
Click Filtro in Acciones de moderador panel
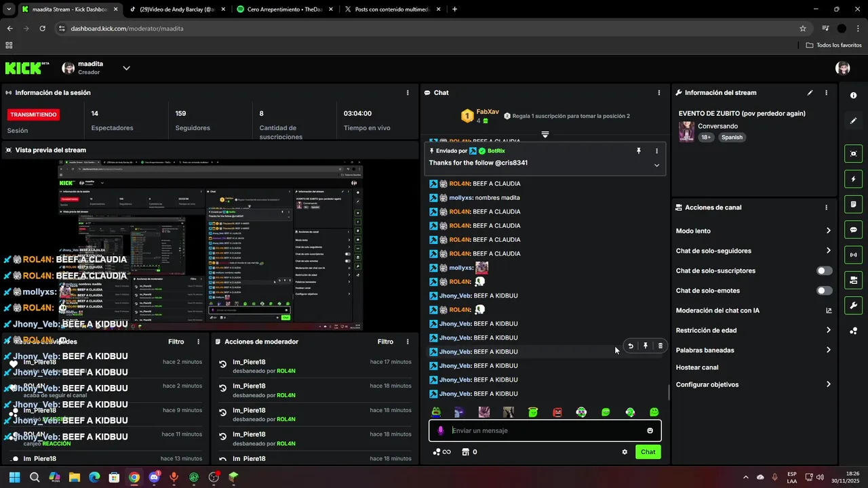385,342
